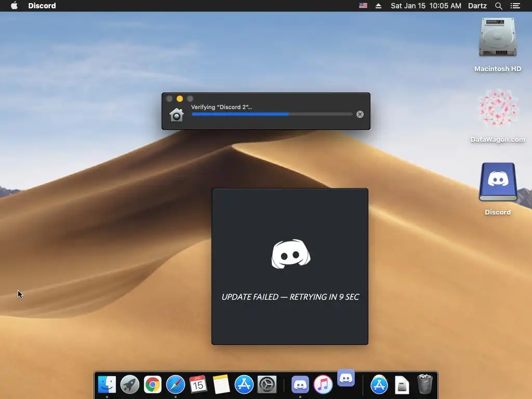532x399 pixels.
Task: Open the Applications folder in the dock
Action: 379,385
